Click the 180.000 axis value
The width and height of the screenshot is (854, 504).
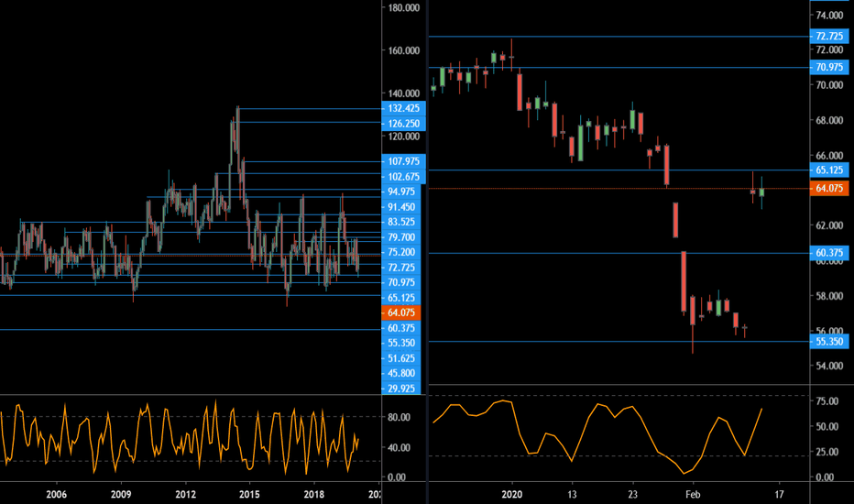pyautogui.click(x=403, y=7)
